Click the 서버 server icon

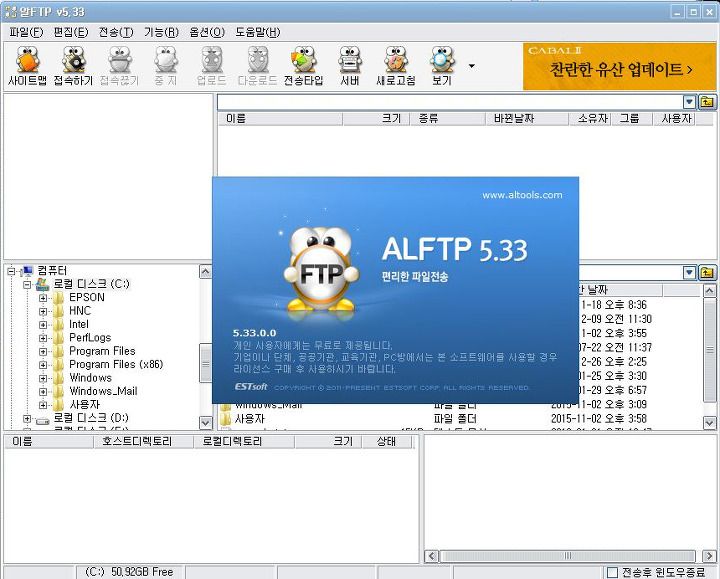350,66
